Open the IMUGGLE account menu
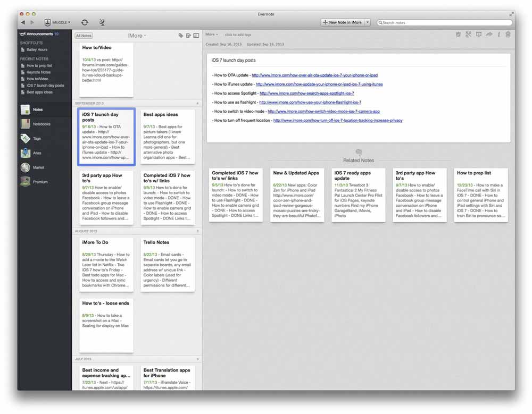 pyautogui.click(x=57, y=22)
